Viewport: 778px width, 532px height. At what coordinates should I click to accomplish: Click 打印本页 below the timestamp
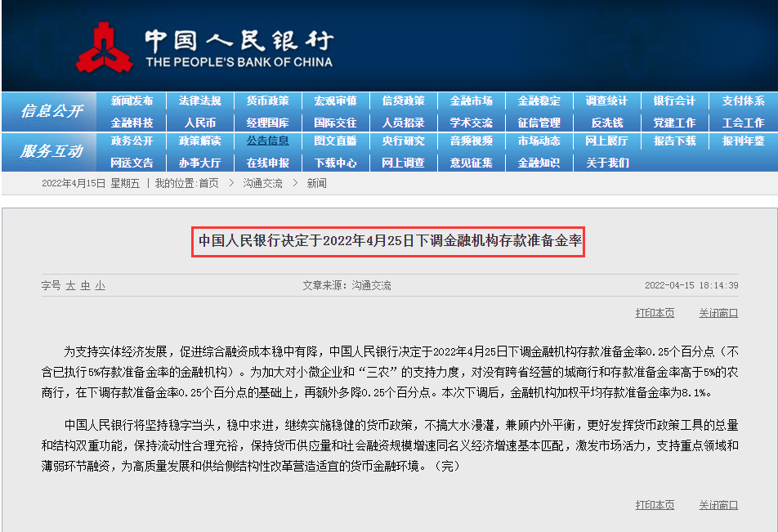655,313
